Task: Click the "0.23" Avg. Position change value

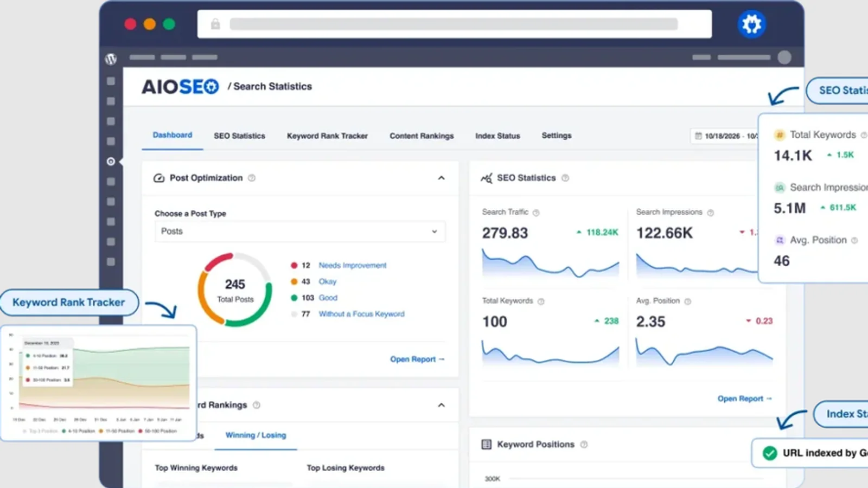Action: click(764, 322)
